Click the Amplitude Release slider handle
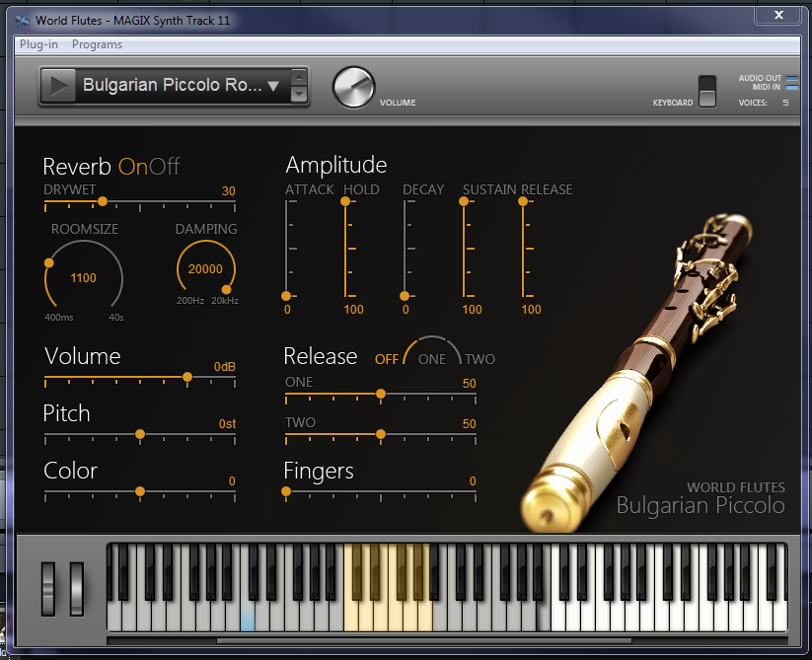812x660 pixels. pos(523,201)
